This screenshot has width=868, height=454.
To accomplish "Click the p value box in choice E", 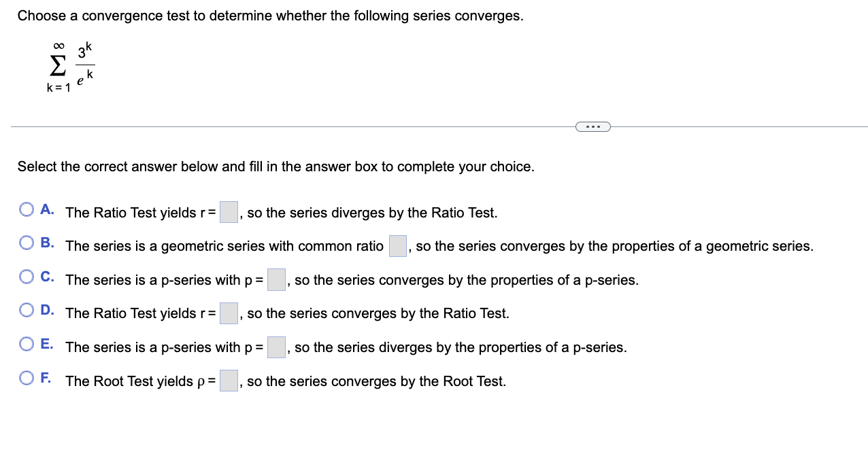I will point(275,347).
